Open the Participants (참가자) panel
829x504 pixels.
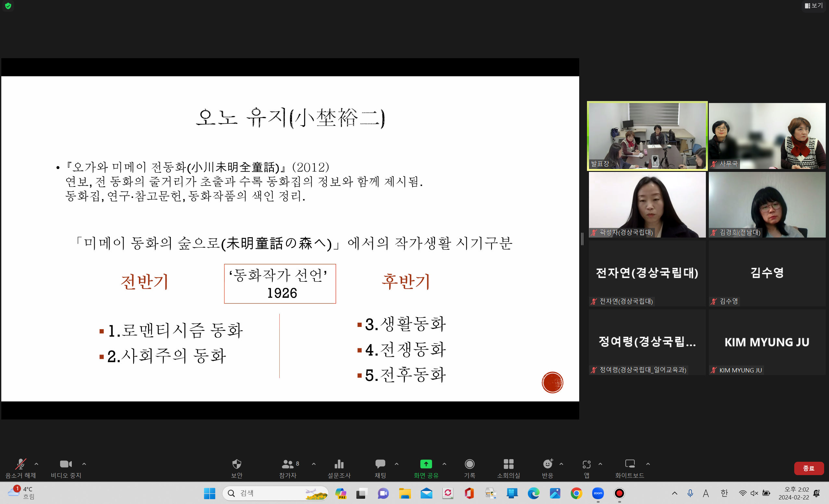[x=288, y=465]
